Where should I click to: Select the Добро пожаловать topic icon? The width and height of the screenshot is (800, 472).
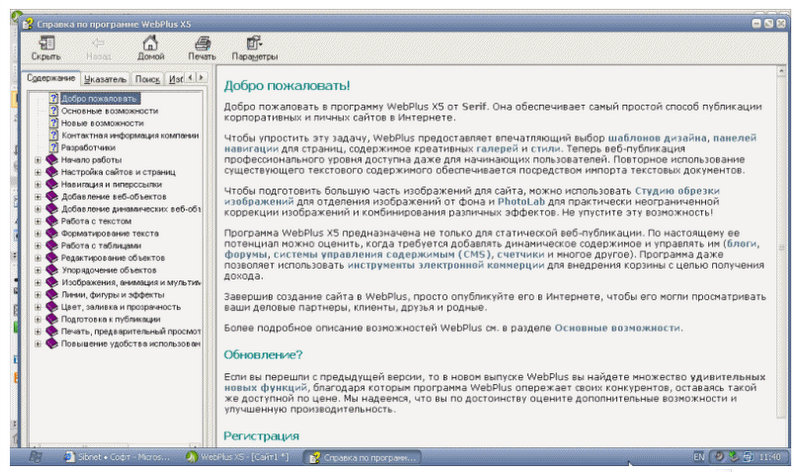click(54, 98)
